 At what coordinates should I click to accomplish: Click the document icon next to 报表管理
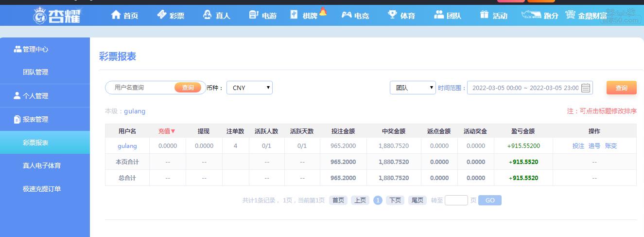(x=17, y=119)
